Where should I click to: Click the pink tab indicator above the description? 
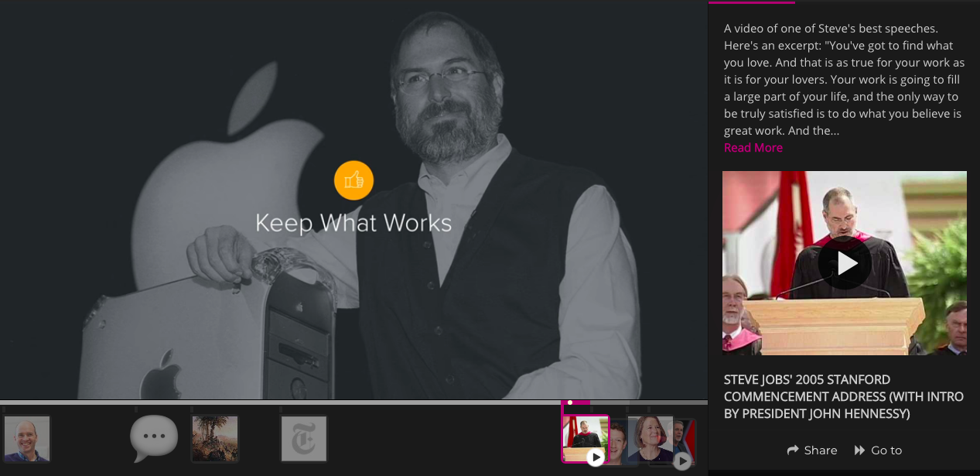[x=751, y=2]
